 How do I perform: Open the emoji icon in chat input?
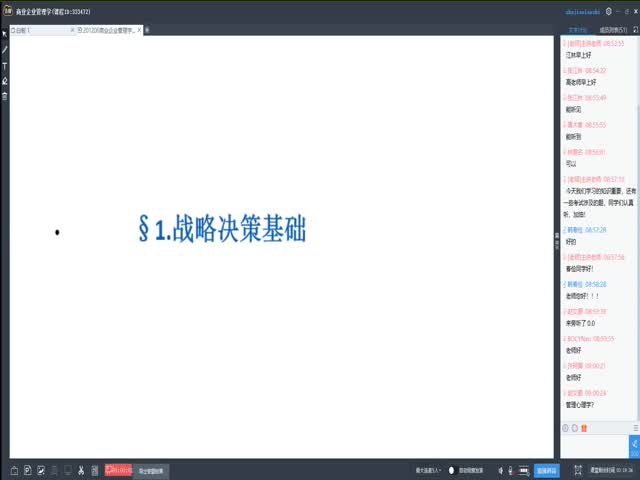coord(565,428)
